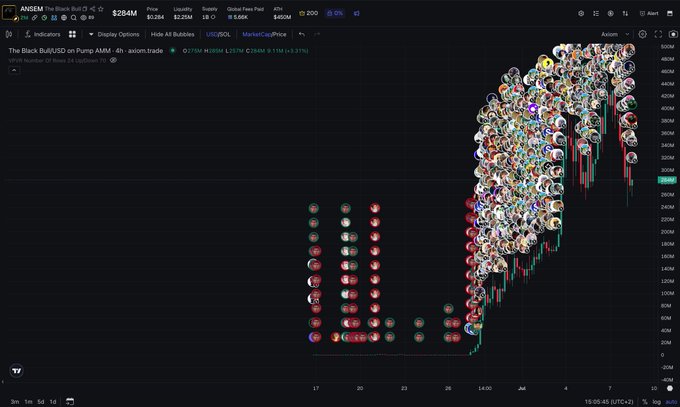The image size is (680, 407).
Task: Collapse the indicator legend chevron
Action: pyautogui.click(x=14, y=70)
